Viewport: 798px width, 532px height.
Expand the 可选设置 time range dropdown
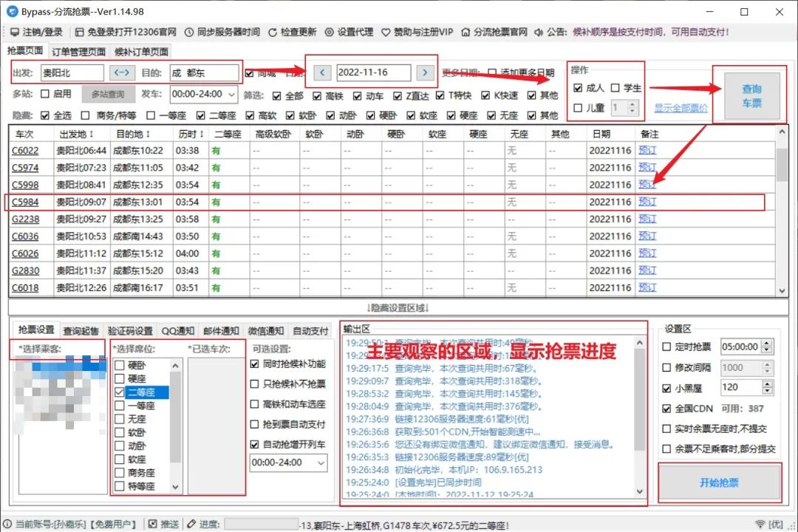321,463
